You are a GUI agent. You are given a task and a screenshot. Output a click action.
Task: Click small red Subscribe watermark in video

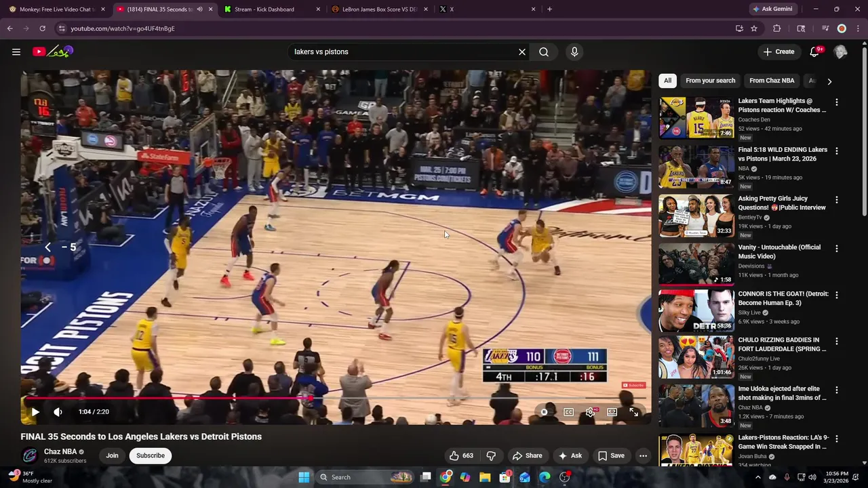(x=634, y=385)
